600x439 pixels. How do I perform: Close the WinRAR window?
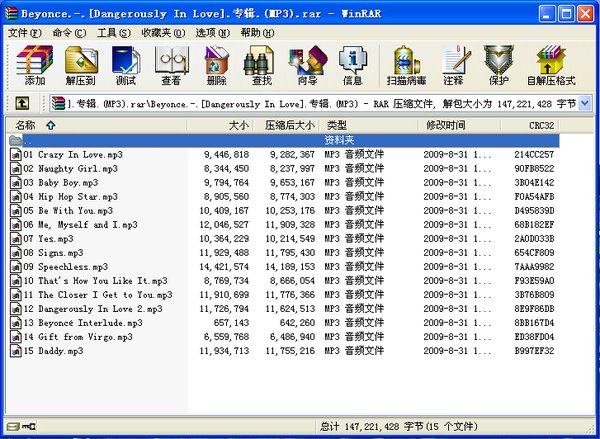point(585,14)
